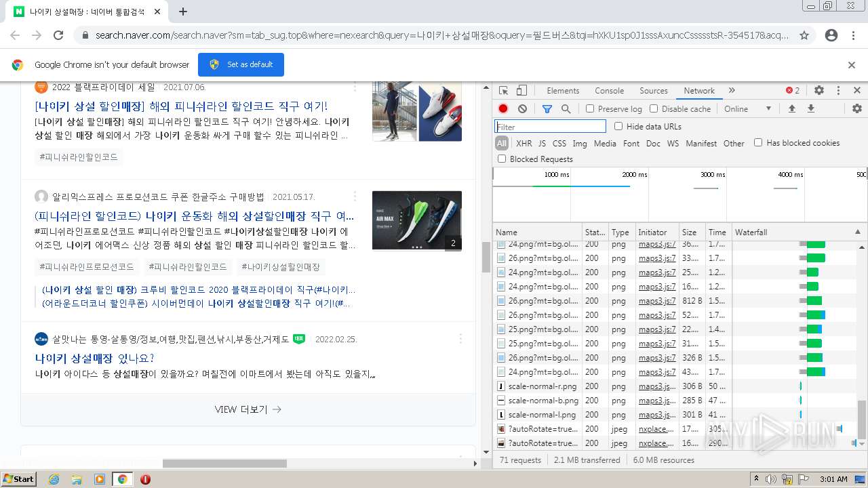Open the Chrome profile icon
868x488 pixels.
(x=831, y=35)
